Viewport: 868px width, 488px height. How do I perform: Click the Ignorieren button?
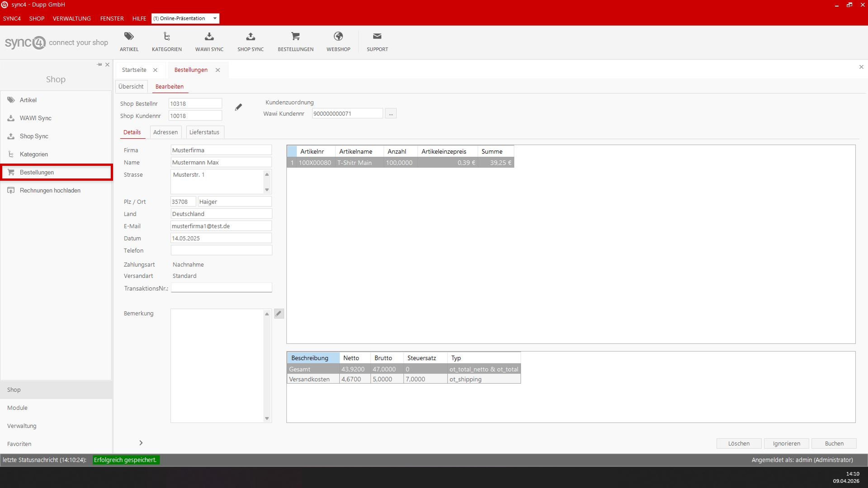[786, 443]
